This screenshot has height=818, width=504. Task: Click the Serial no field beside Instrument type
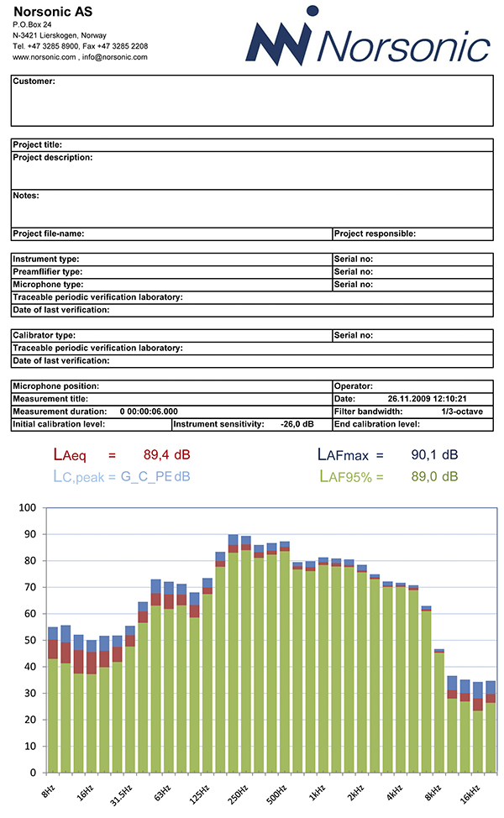(413, 260)
